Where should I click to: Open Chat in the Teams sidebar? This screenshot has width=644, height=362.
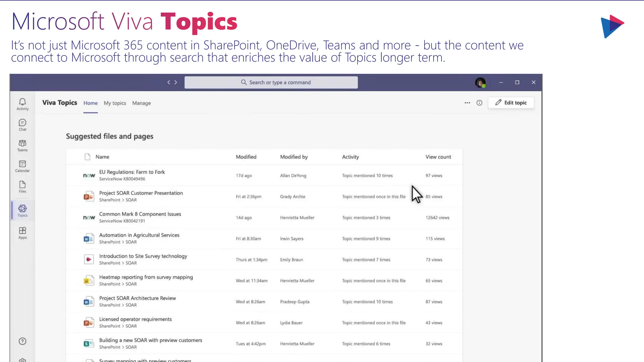point(22,125)
